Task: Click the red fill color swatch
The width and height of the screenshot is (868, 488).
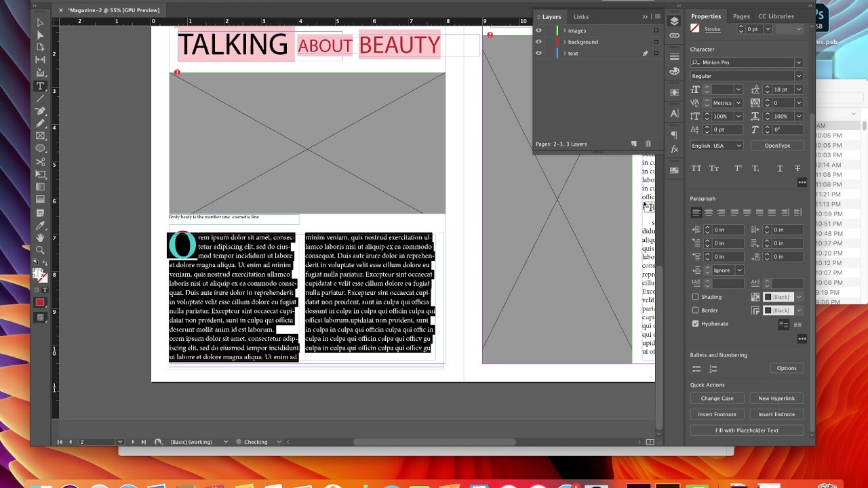Action: coord(40,302)
